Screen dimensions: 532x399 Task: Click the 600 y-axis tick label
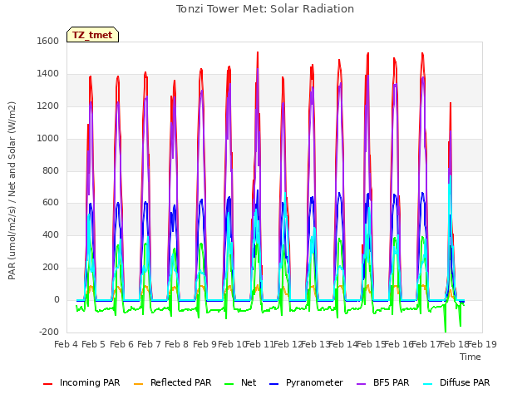(x=51, y=203)
